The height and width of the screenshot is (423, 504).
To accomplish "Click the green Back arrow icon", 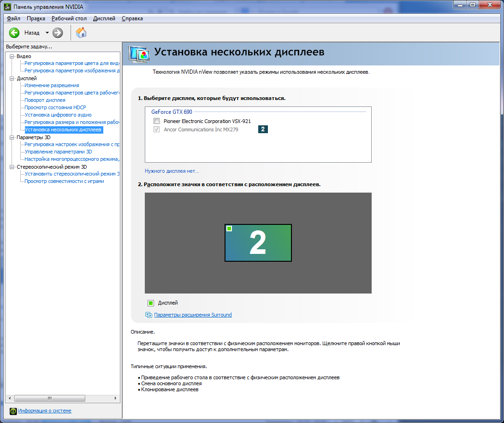I will pyautogui.click(x=14, y=33).
